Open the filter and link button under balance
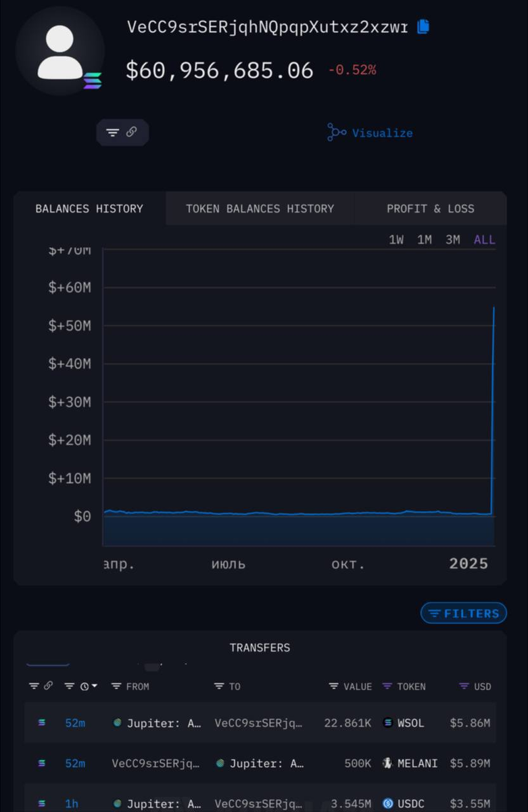 pyautogui.click(x=122, y=133)
